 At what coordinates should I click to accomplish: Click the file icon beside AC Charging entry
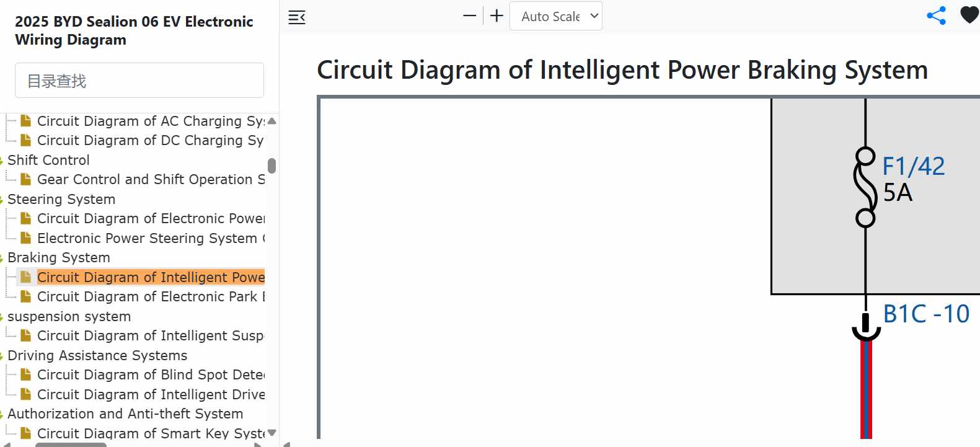(25, 121)
